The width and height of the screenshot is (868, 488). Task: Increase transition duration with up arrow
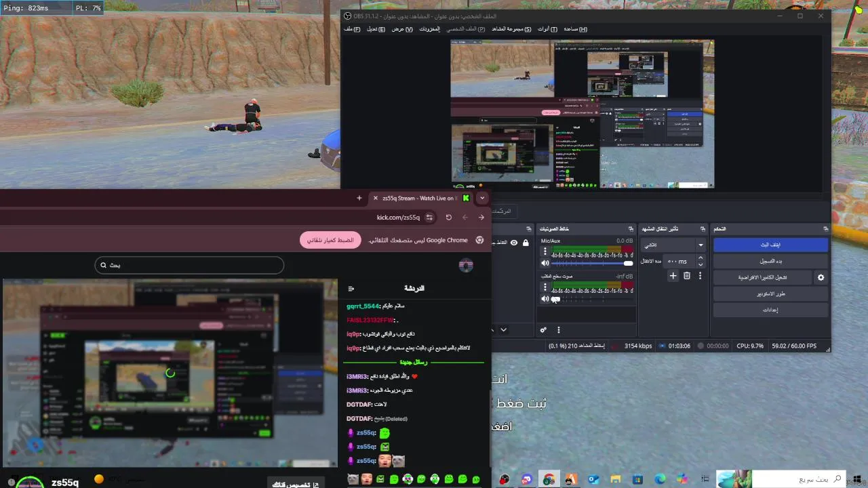pos(701,258)
